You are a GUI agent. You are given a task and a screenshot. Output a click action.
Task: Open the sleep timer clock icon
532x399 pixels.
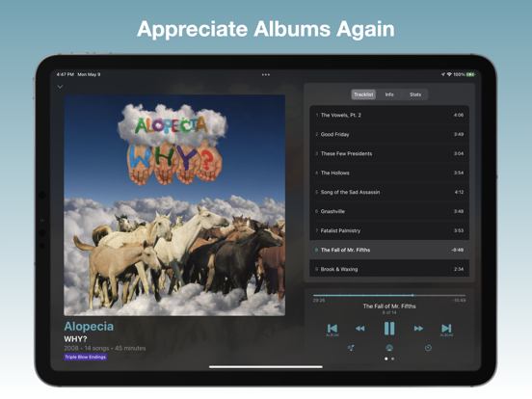[x=428, y=348]
